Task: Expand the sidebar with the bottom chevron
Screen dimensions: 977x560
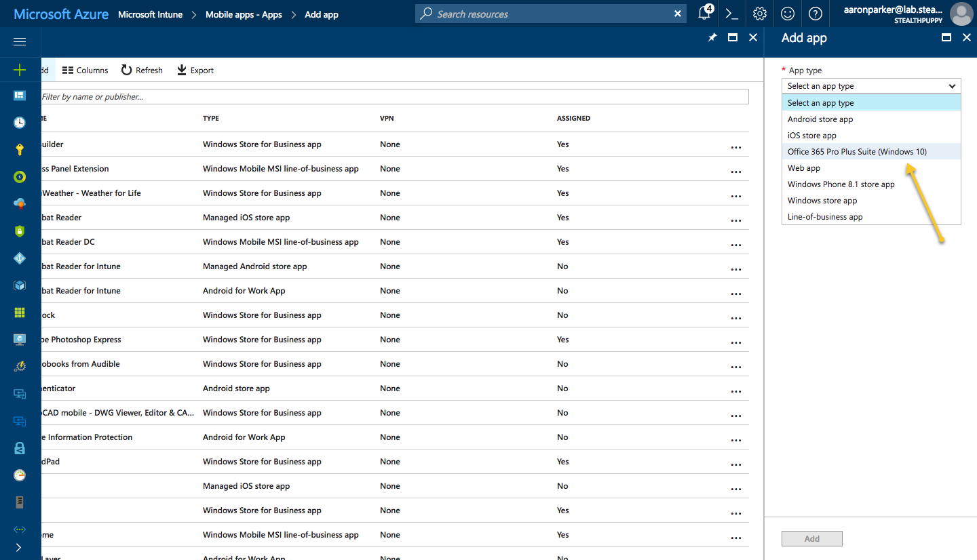Action: coord(18,547)
